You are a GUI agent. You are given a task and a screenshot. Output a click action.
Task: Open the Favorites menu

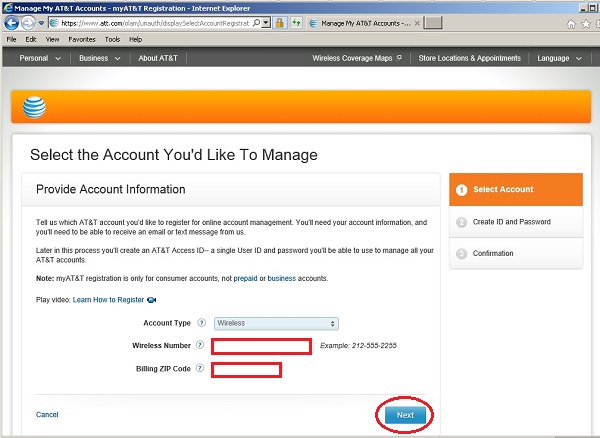[x=82, y=39]
